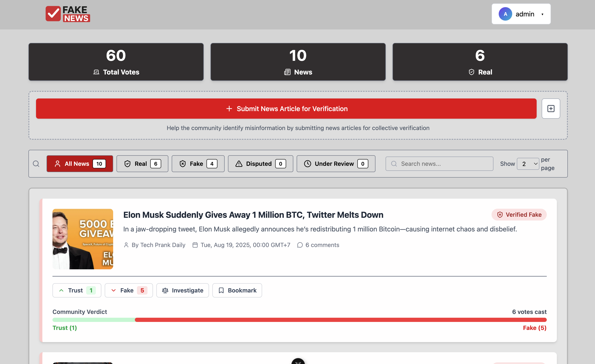Toggle the Fake downvote on the article
The width and height of the screenshot is (595, 364).
click(129, 290)
